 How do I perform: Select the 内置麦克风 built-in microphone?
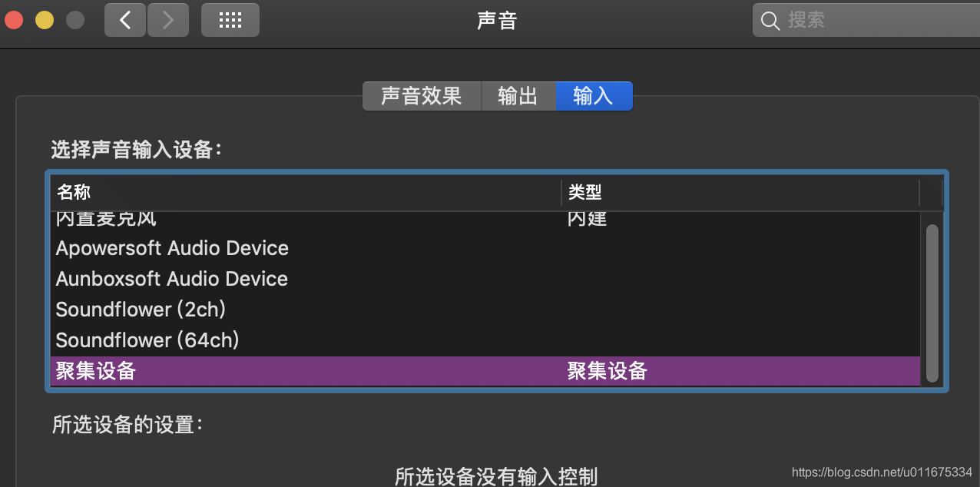coord(106,219)
